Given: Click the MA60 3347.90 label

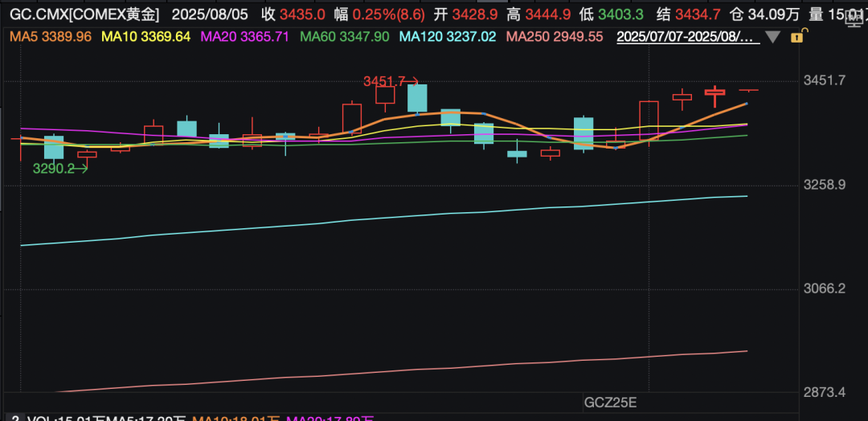Looking at the screenshot, I should (344, 37).
